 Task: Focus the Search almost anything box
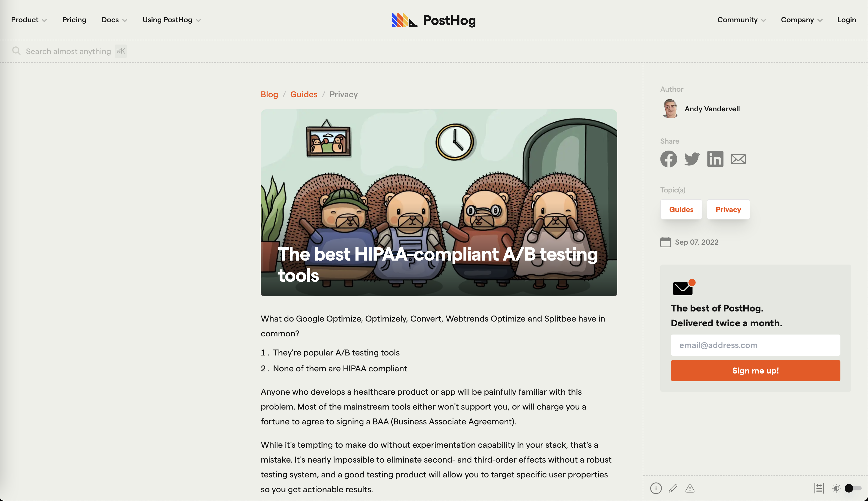click(68, 51)
